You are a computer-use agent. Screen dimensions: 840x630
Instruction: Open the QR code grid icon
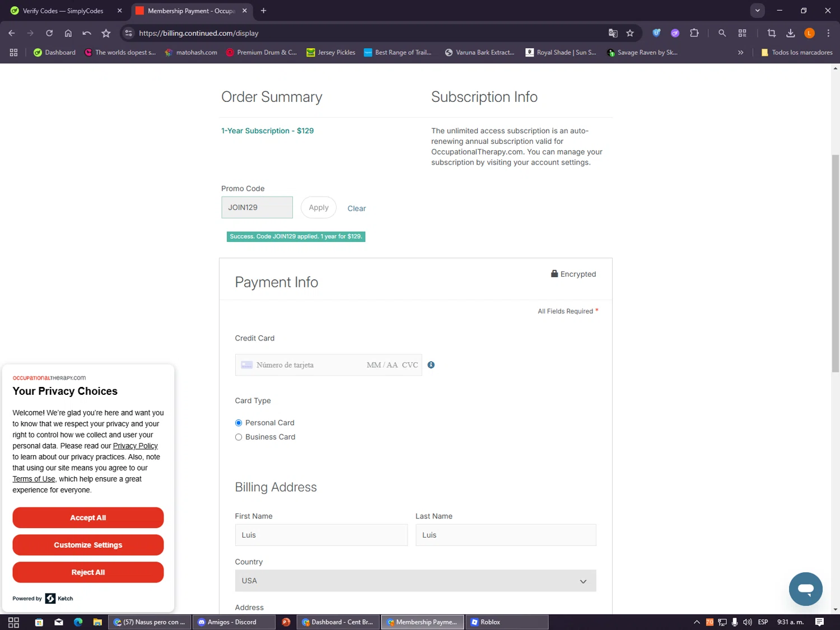coord(743,33)
